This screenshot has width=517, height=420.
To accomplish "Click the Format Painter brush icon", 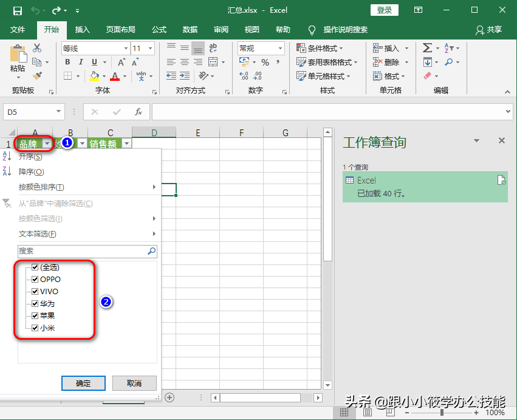I will [x=37, y=76].
